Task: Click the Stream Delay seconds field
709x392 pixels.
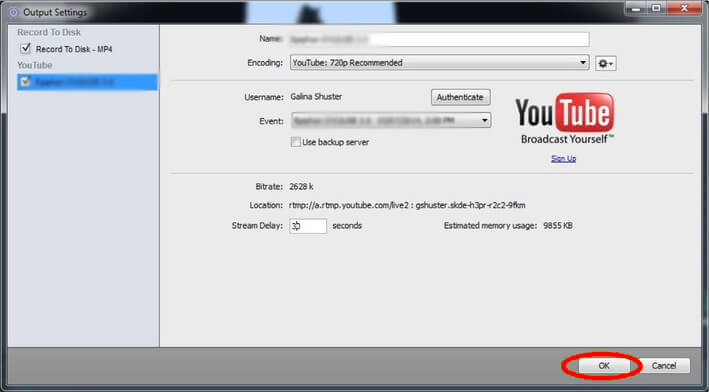Action: [308, 226]
